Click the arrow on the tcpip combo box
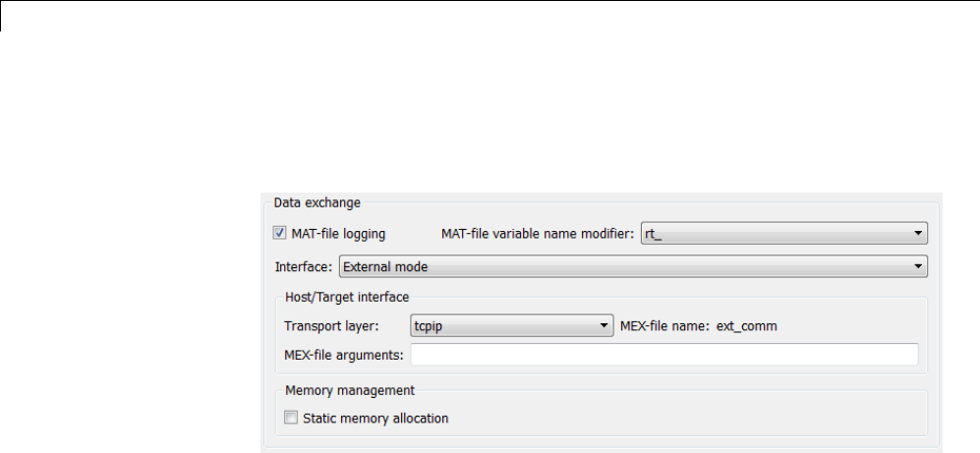This screenshot has width=980, height=453. [605, 326]
